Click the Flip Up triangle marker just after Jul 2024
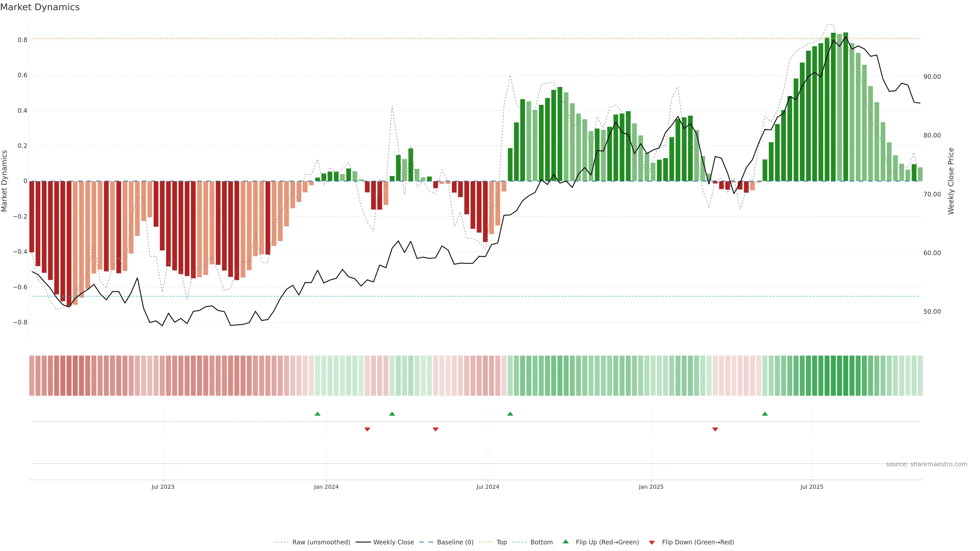 pos(510,414)
